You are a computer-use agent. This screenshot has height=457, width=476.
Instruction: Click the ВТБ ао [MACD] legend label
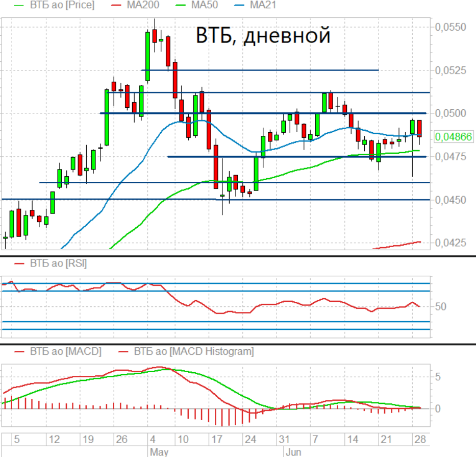tap(66, 351)
